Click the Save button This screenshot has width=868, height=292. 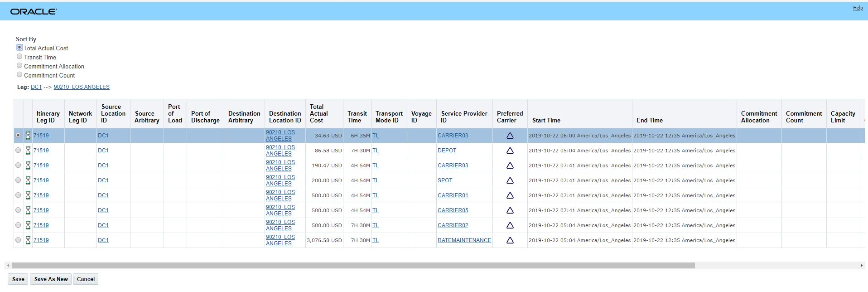pyautogui.click(x=18, y=279)
